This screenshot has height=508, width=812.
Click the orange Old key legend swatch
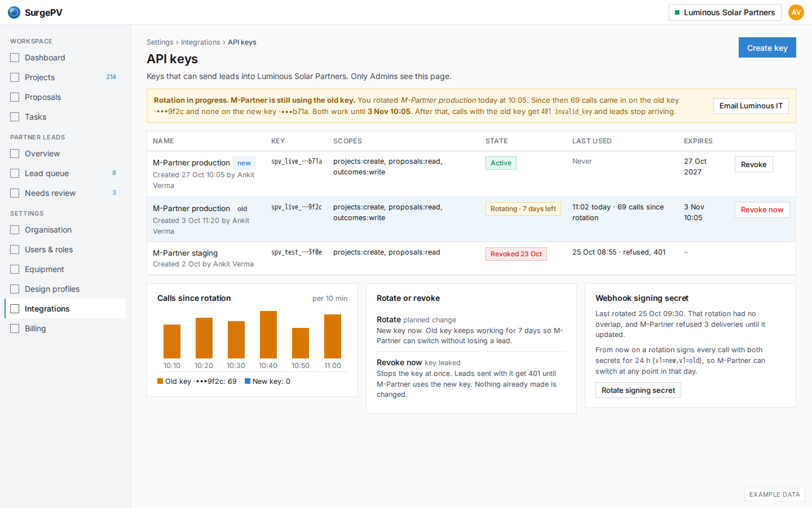tap(160, 381)
